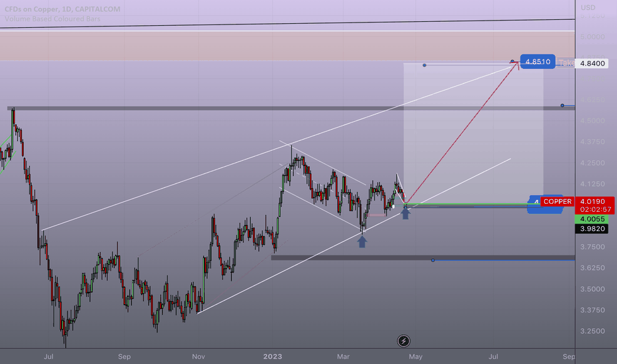Click the Nov time axis label
This screenshot has height=364, width=617.
click(199, 357)
